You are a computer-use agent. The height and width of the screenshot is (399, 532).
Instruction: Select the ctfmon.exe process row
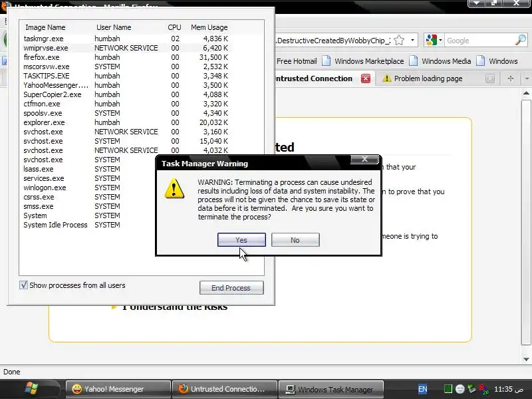[126, 104]
